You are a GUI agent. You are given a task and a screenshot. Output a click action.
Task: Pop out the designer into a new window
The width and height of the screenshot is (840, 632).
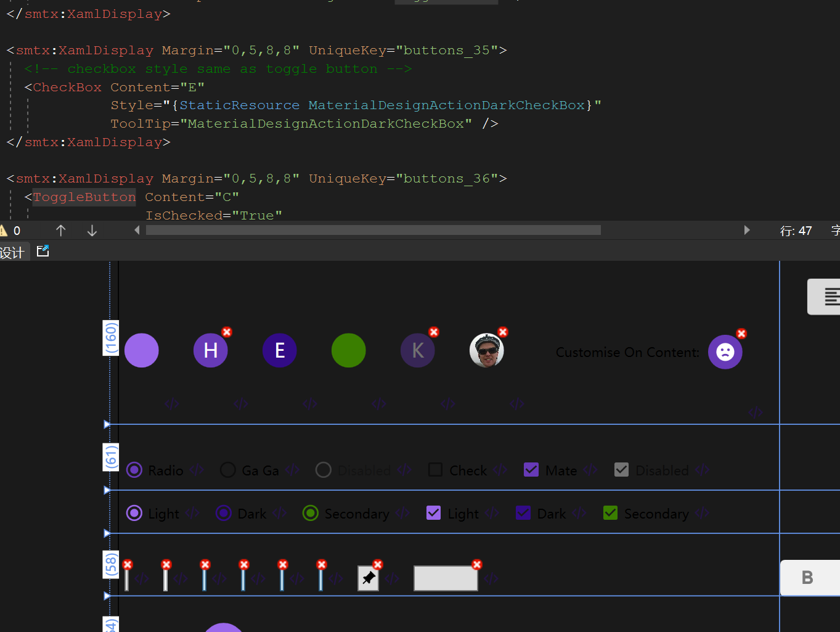point(43,250)
